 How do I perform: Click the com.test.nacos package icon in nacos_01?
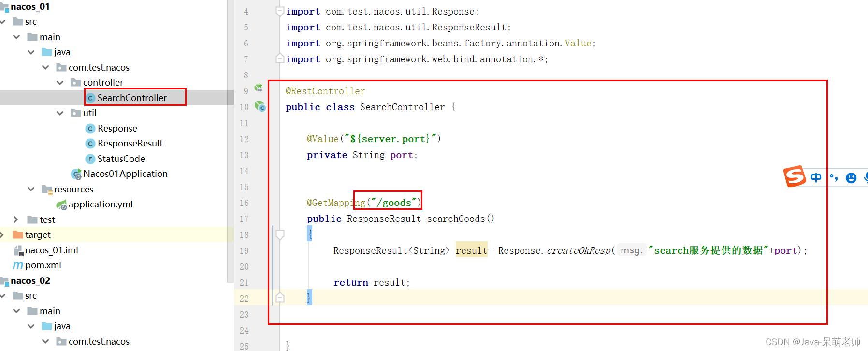click(x=61, y=67)
